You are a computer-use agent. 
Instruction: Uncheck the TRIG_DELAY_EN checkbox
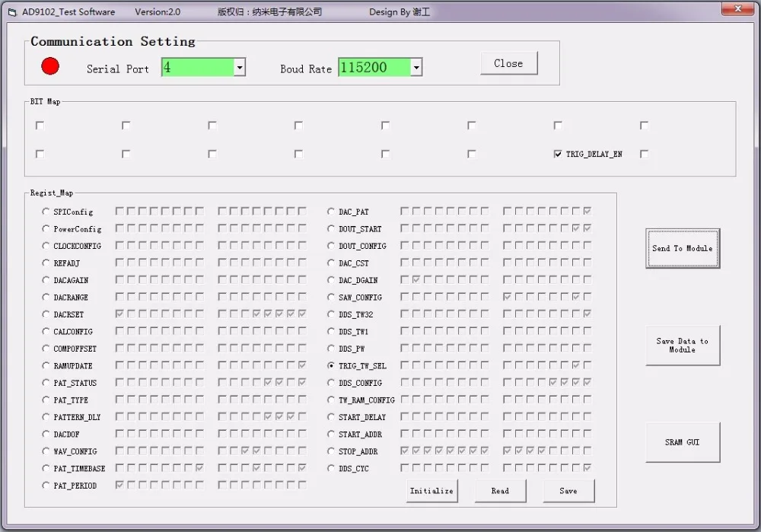point(558,154)
